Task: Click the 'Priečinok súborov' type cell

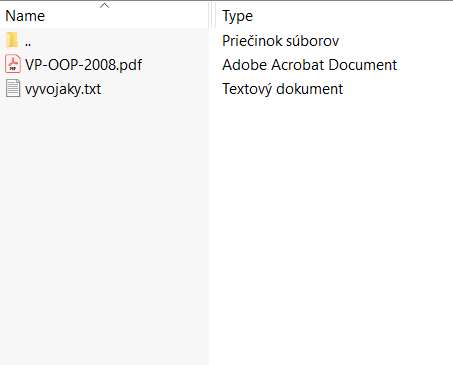Action: click(x=280, y=41)
